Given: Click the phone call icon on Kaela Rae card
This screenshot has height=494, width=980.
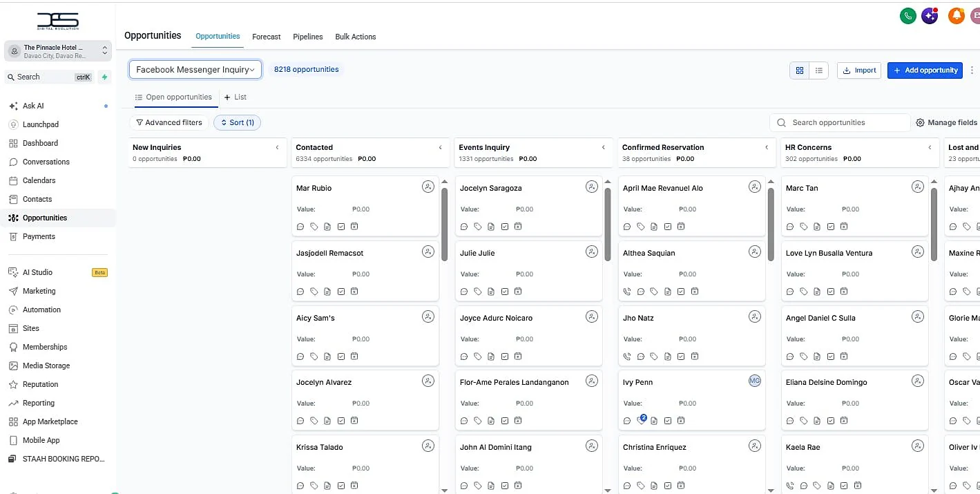Looking at the screenshot, I should tap(790, 486).
